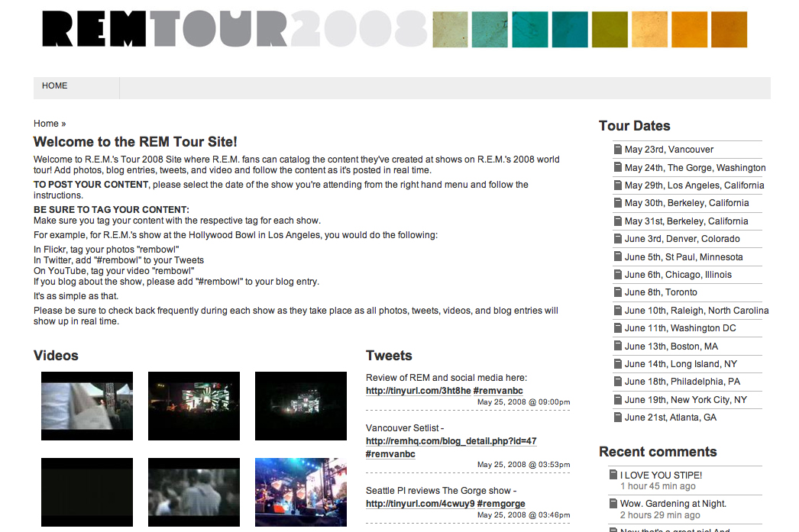Click the comment icon next to 'I LOVE YOU STIPE!'
799x532 pixels.
click(613, 475)
